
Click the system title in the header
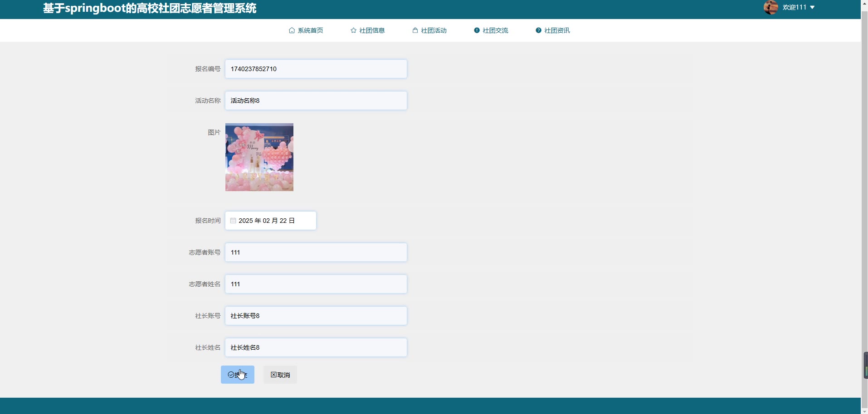coord(150,8)
